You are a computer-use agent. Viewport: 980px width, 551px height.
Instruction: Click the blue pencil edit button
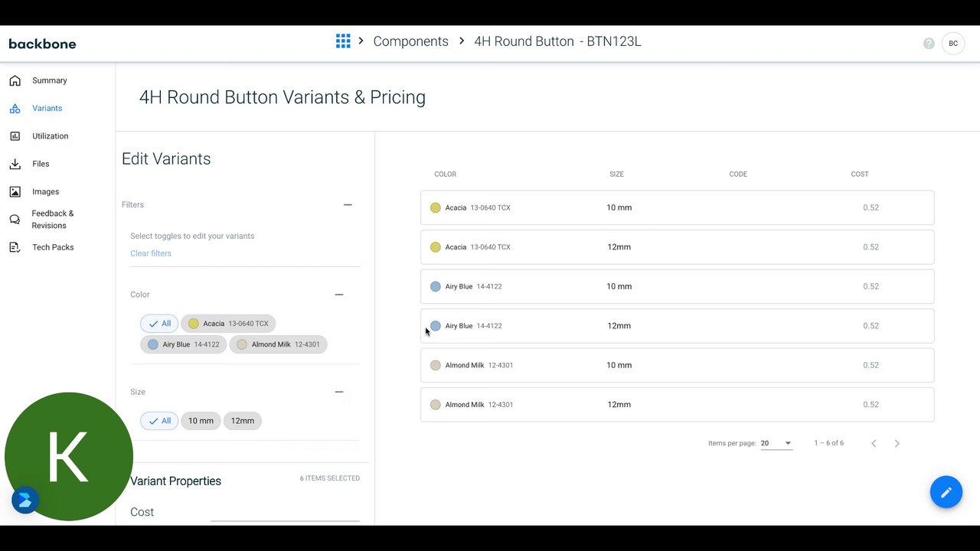946,492
